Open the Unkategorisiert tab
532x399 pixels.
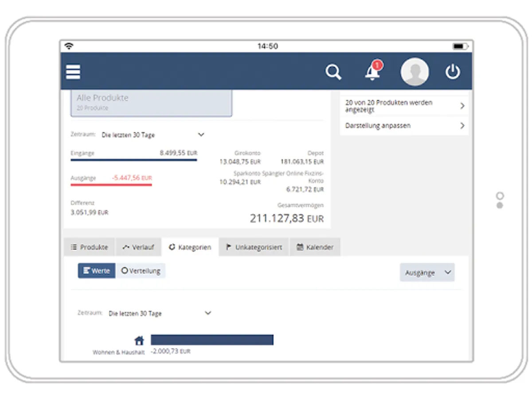point(254,247)
